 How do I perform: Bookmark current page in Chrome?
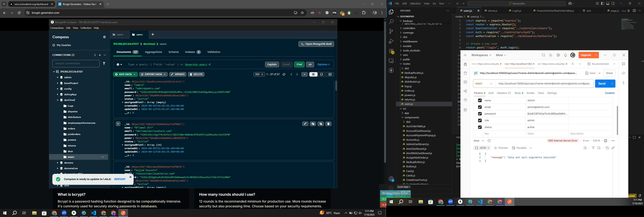302,13
